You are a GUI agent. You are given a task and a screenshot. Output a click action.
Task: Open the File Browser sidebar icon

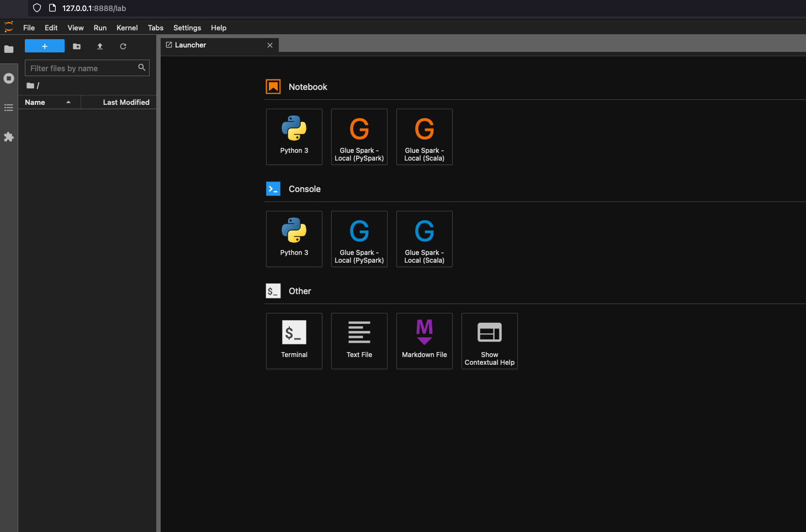(9, 49)
